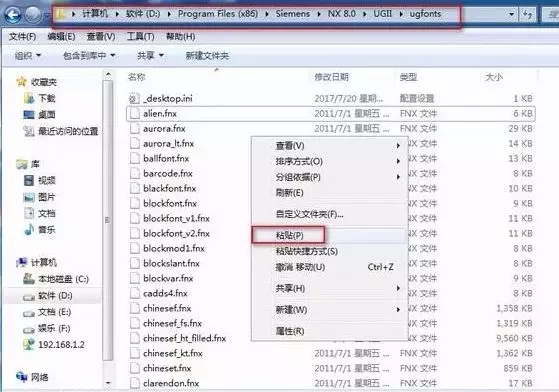Sort files by the 修改日期 column header
The width and height of the screenshot is (559, 392).
pyautogui.click(x=332, y=77)
